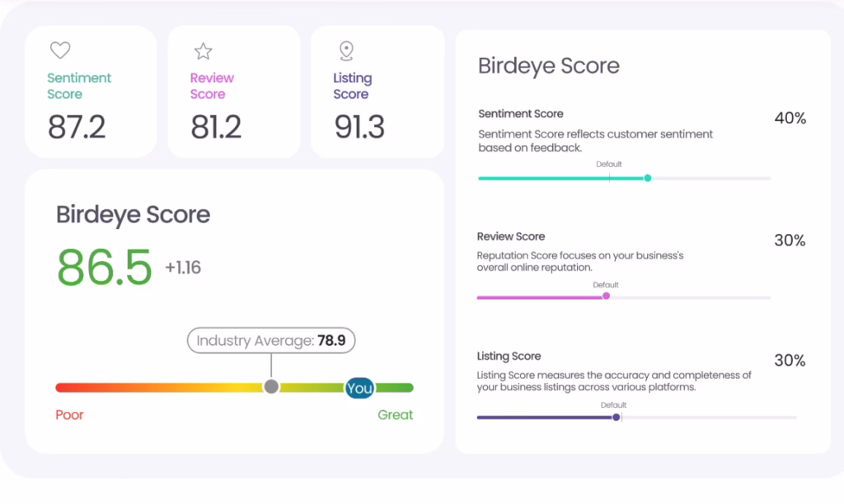Click the location pin icon above Listing Score
The height and width of the screenshot is (504, 844).
(x=347, y=51)
